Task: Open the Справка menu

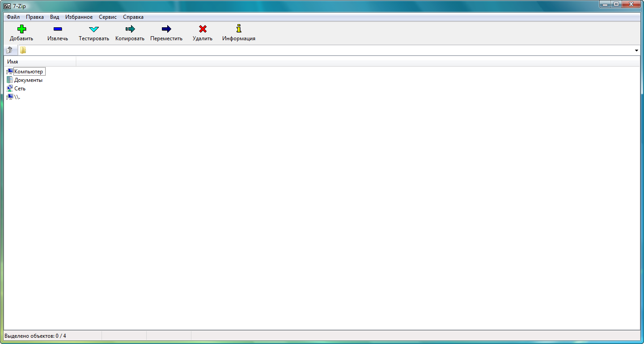Action: (133, 17)
